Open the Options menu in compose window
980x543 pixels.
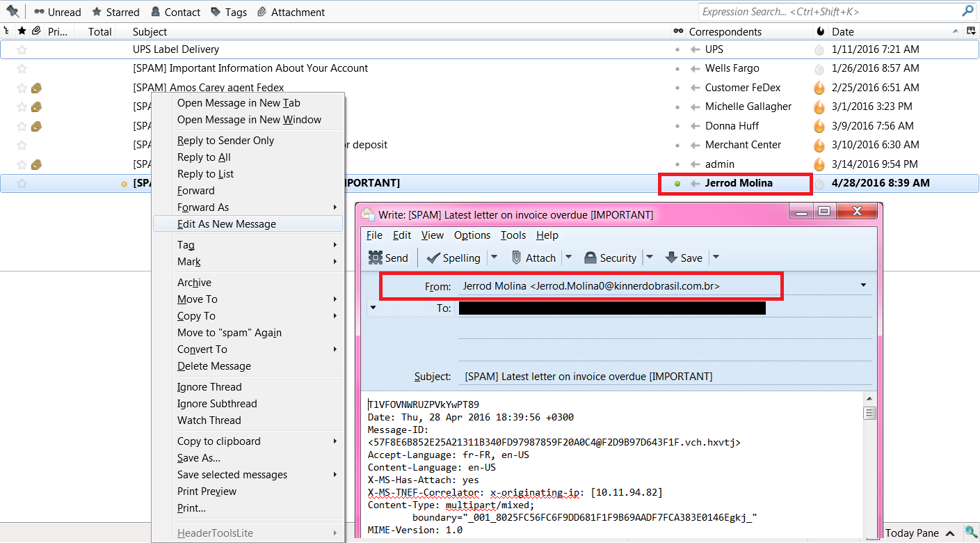click(x=472, y=235)
